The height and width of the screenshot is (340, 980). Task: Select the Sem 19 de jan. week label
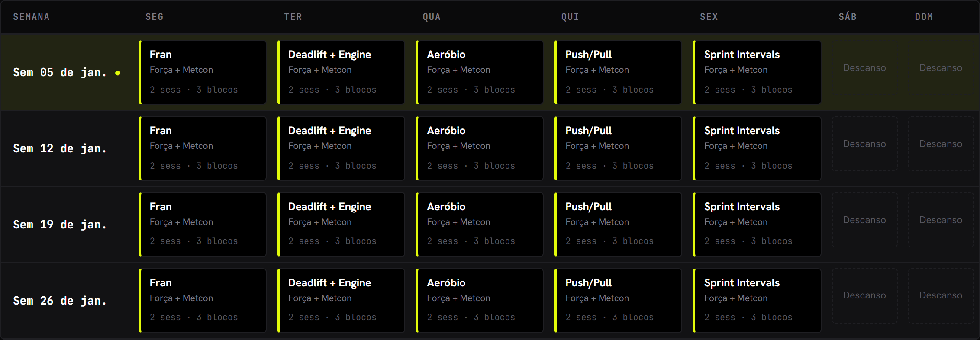(60, 225)
